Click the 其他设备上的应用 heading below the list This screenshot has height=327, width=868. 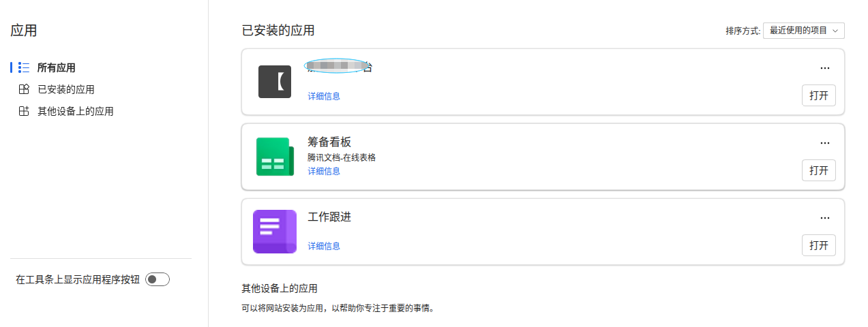[x=280, y=288]
